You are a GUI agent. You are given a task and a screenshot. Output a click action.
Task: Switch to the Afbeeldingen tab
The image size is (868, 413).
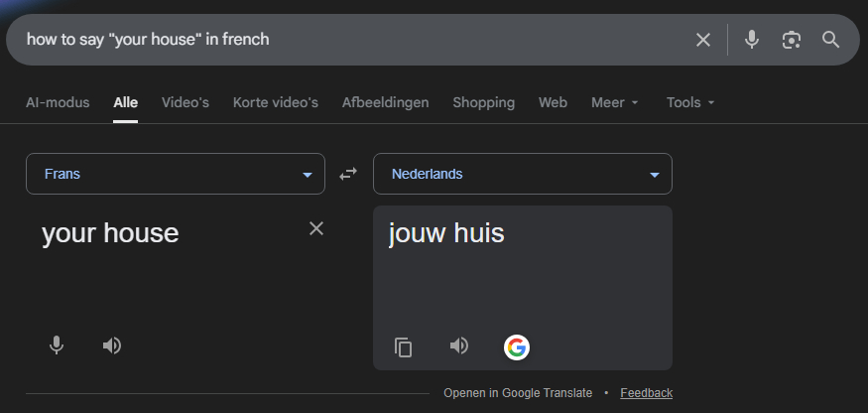click(x=385, y=102)
